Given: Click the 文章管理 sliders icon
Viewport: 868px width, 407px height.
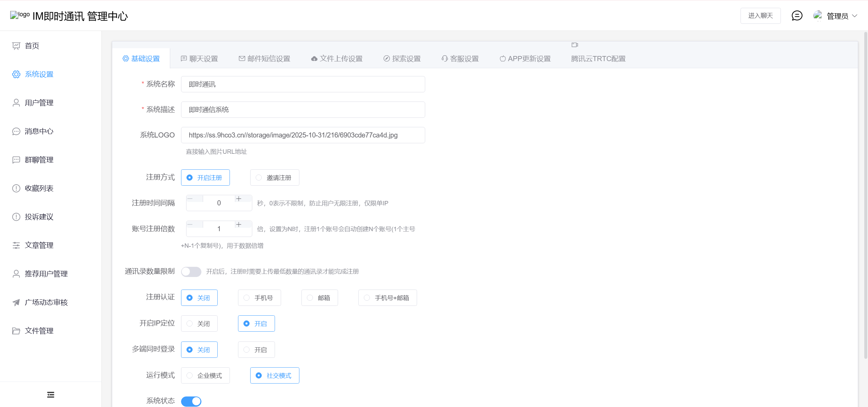Looking at the screenshot, I should pos(16,245).
